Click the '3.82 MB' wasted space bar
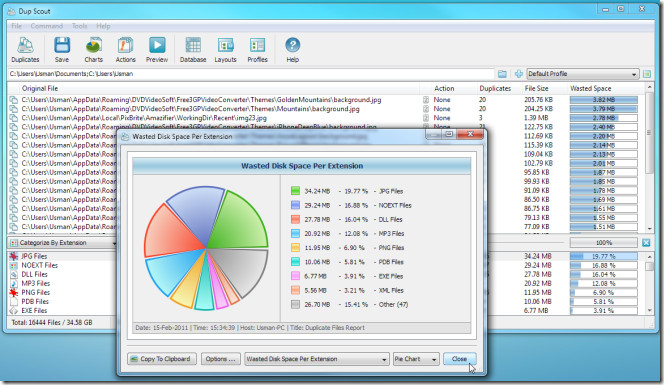 pos(603,100)
